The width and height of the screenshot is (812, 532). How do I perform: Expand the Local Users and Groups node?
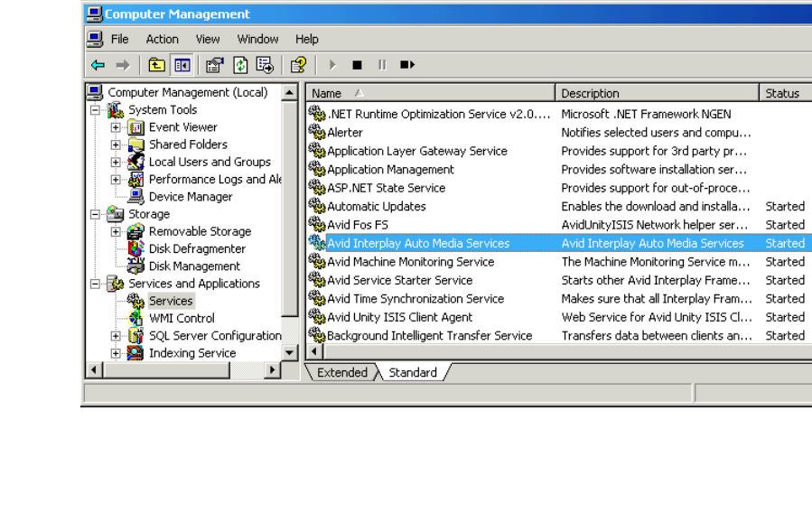116,163
